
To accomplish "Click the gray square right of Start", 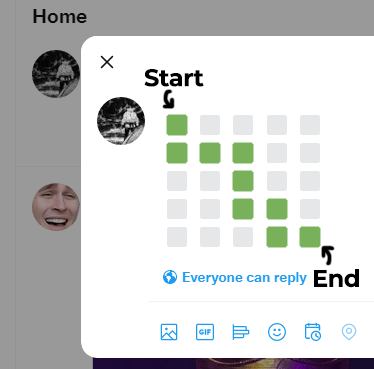I will [x=210, y=125].
